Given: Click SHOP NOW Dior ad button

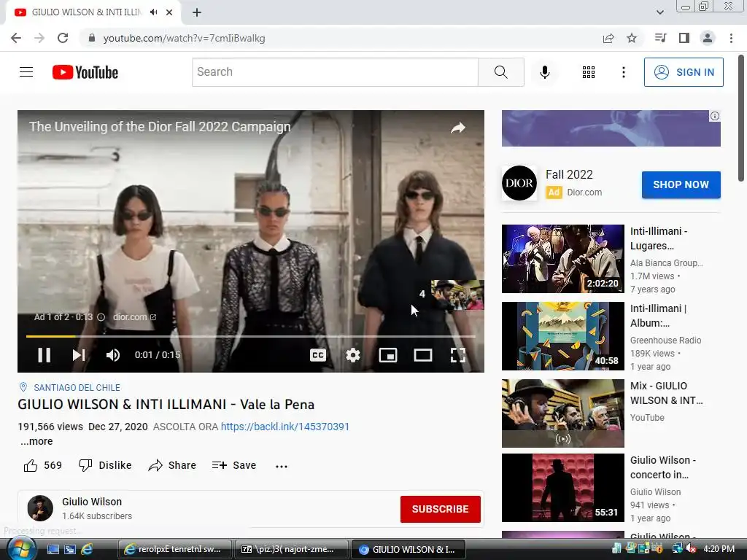Looking at the screenshot, I should 681,184.
